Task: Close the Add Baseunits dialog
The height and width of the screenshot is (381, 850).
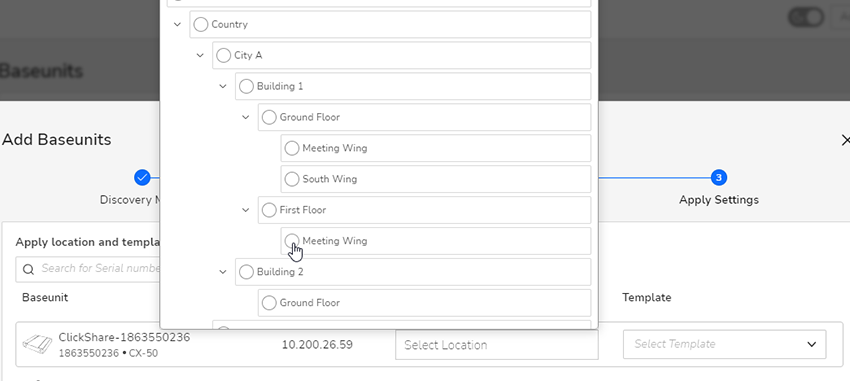Action: (845, 140)
